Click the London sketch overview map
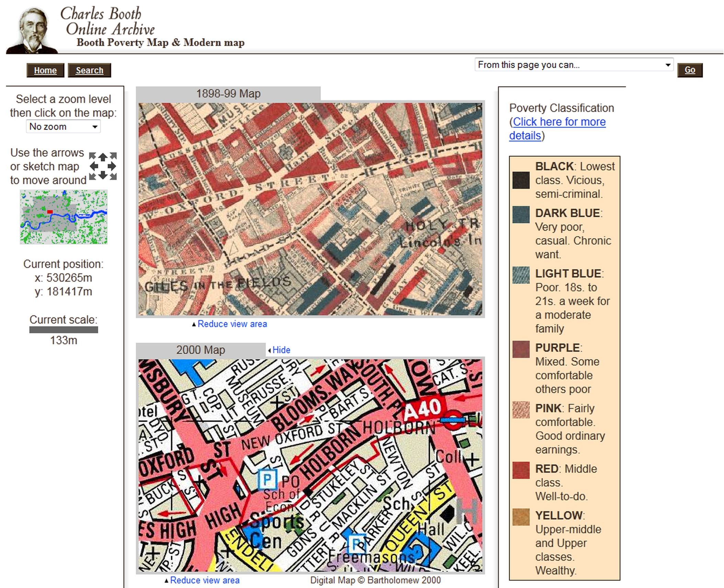 [x=64, y=217]
